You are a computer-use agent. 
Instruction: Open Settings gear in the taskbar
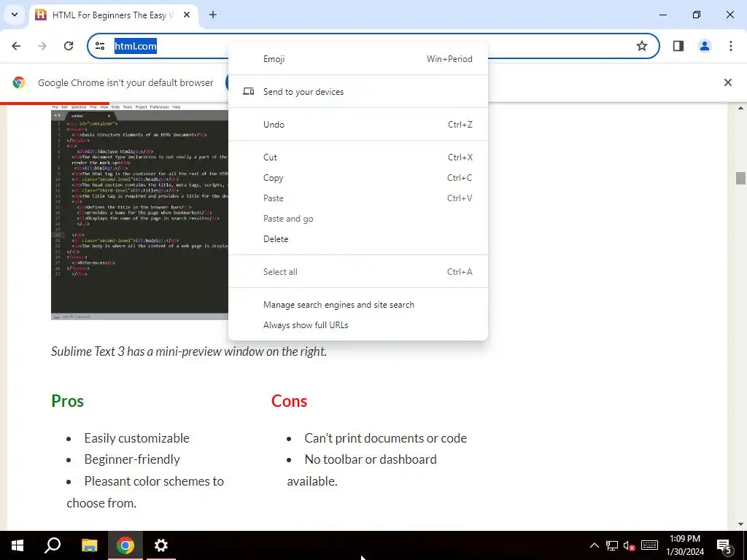click(161, 545)
